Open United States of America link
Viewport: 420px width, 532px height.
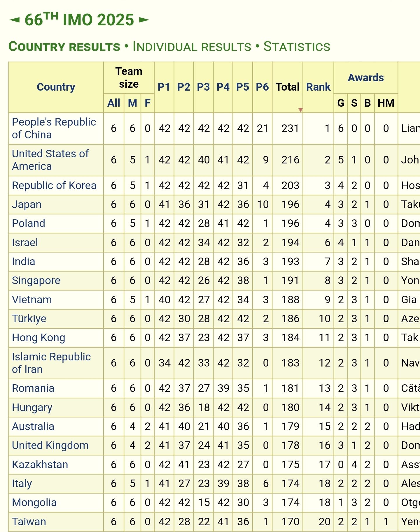tap(50, 160)
